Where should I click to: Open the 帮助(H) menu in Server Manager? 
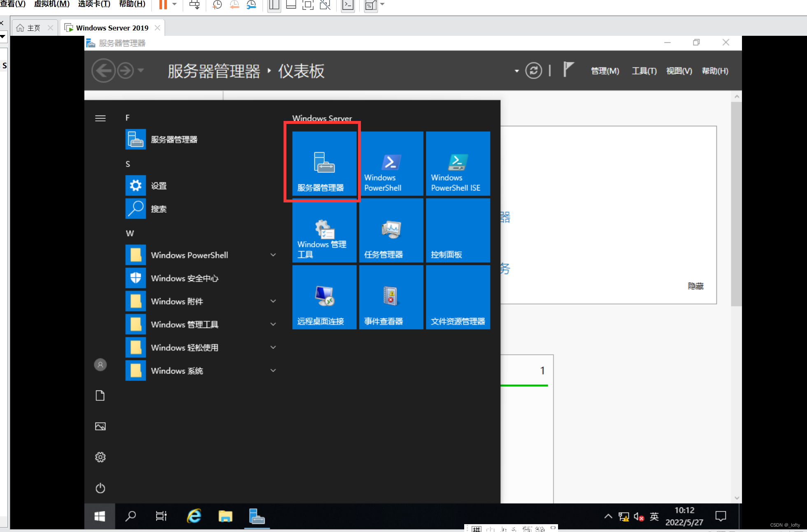pos(715,71)
